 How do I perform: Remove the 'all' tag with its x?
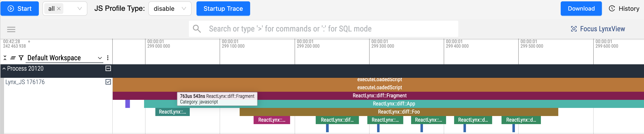(x=59, y=9)
